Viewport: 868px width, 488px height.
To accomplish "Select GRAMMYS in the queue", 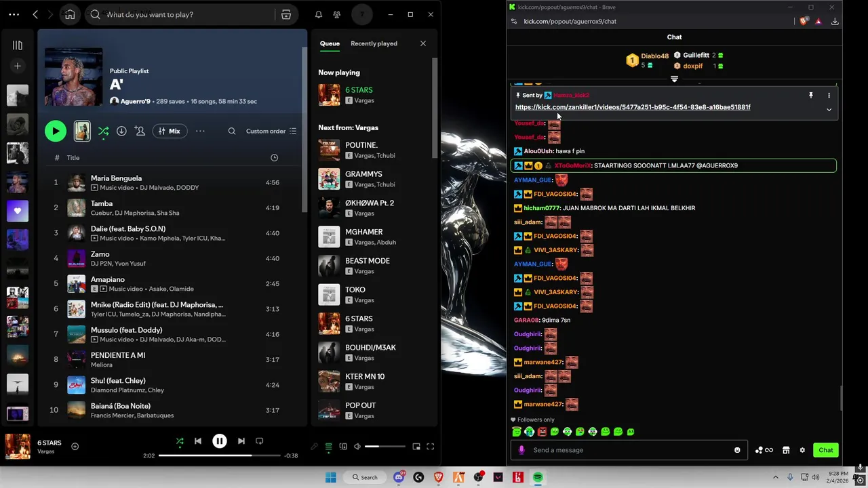I will pyautogui.click(x=372, y=179).
